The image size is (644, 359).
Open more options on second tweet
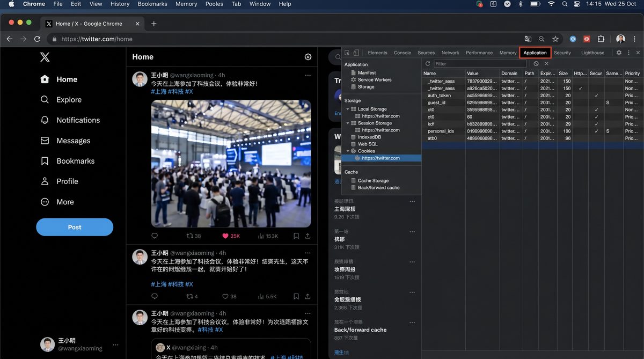pos(308,253)
